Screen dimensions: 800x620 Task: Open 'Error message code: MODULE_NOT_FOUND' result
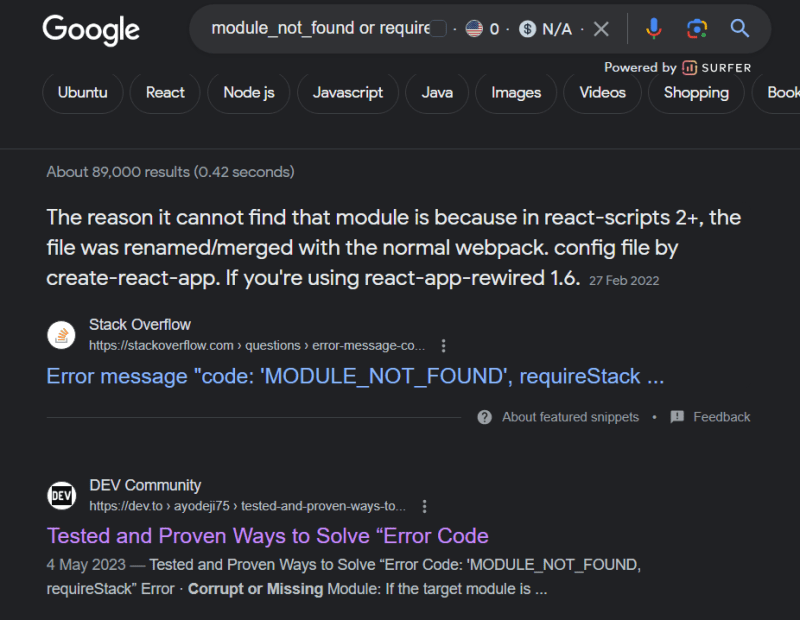pyautogui.click(x=355, y=377)
